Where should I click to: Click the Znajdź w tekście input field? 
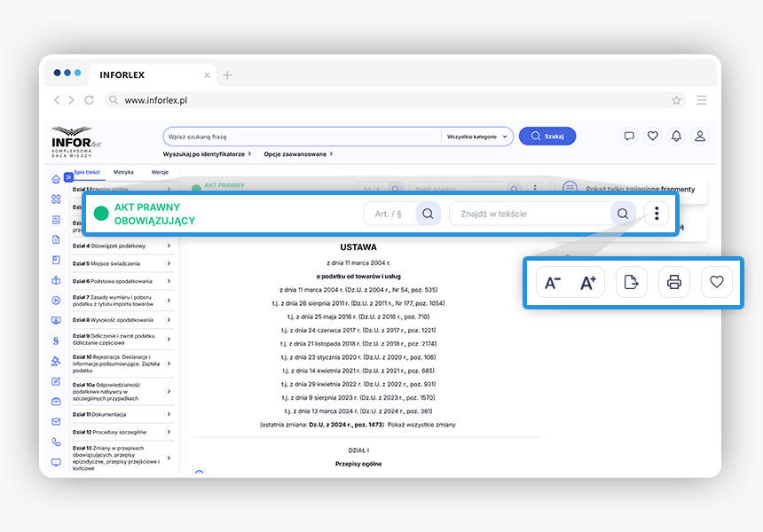tap(530, 214)
